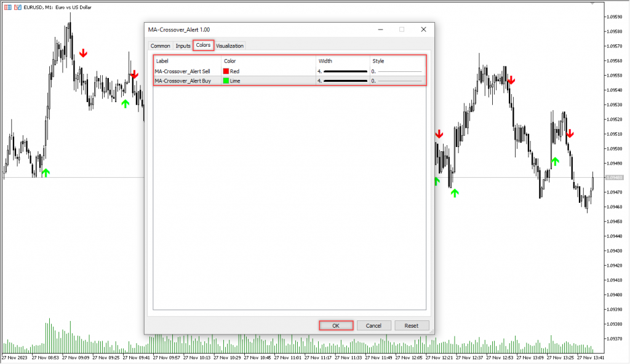The height and width of the screenshot is (364, 630).
Task: Open style selector for Sell row
Action: pos(397,71)
